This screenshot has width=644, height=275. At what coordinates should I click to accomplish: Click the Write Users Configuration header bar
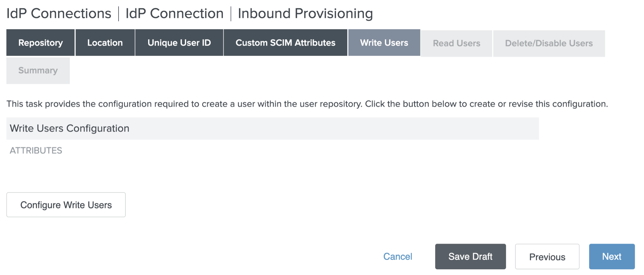(x=272, y=128)
